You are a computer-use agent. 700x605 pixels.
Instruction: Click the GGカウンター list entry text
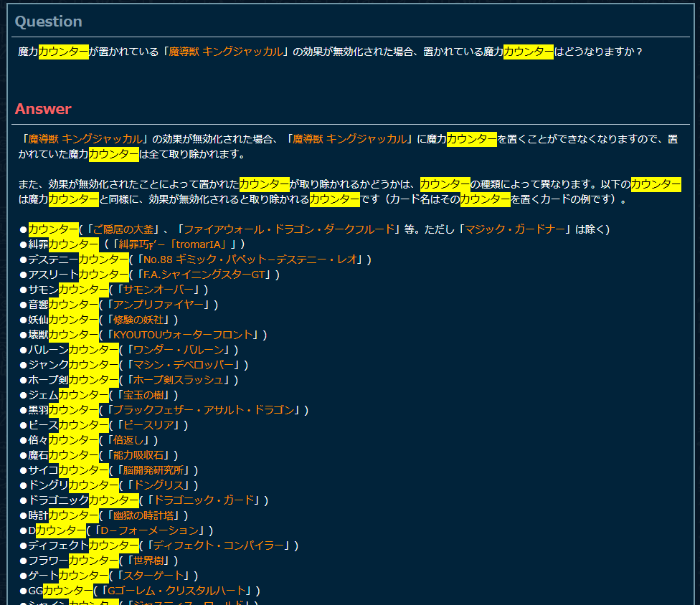[60, 591]
